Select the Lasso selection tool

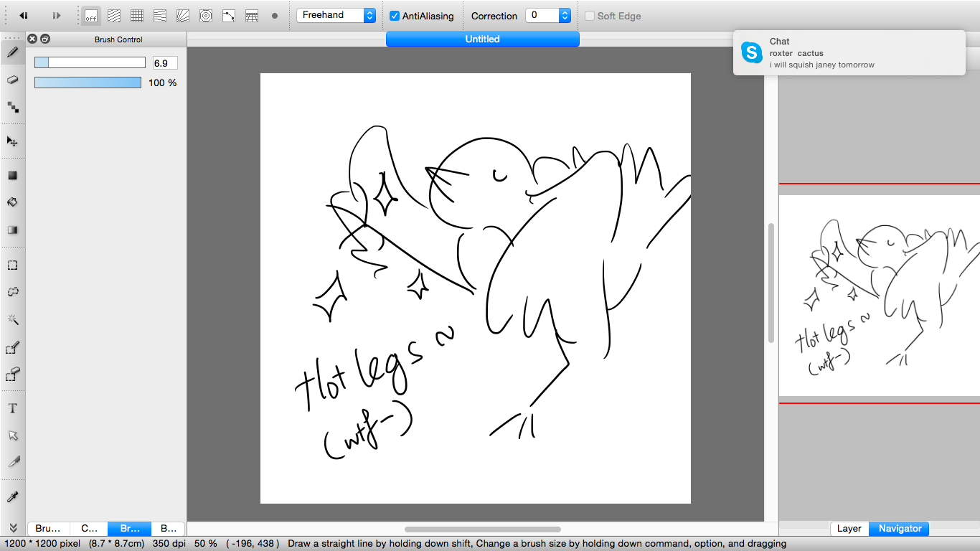click(x=12, y=292)
